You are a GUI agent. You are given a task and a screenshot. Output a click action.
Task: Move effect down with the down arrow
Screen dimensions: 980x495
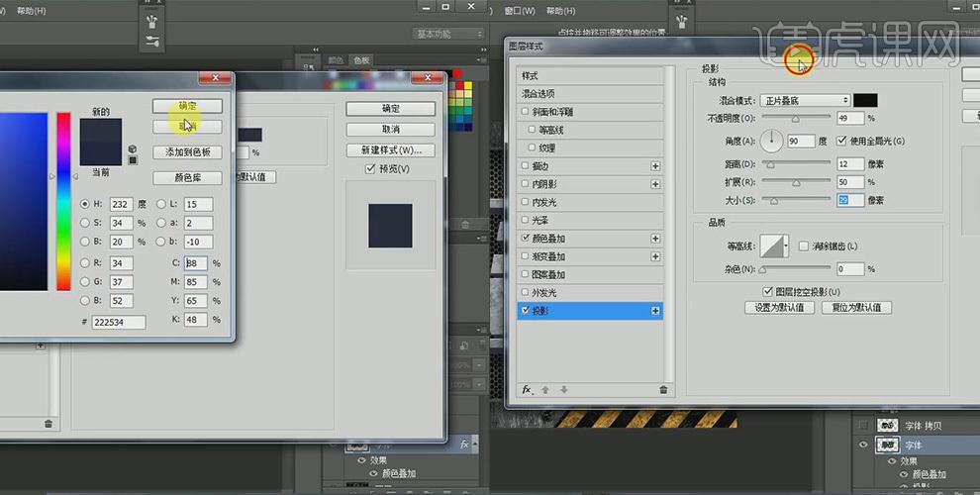(564, 389)
